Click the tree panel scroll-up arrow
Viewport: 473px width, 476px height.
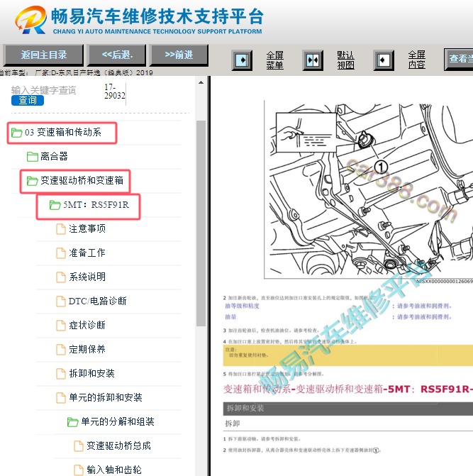pyautogui.click(x=201, y=82)
